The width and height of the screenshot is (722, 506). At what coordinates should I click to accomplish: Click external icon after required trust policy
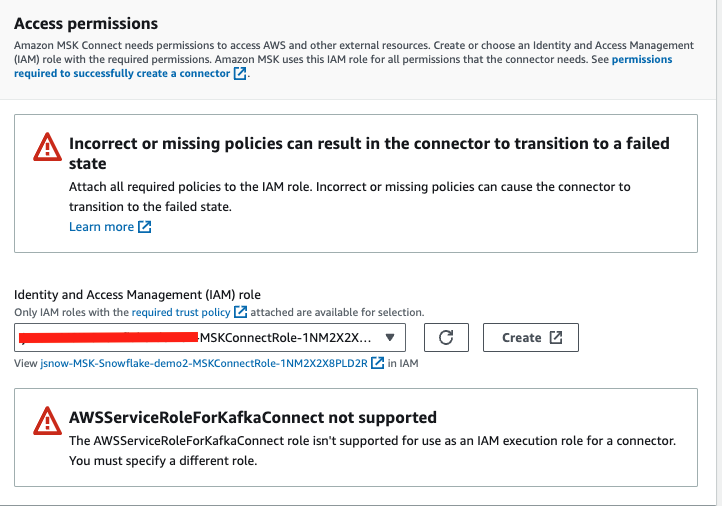241,313
